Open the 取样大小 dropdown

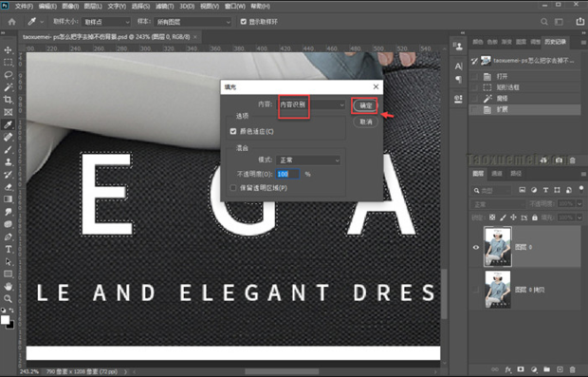(106, 22)
